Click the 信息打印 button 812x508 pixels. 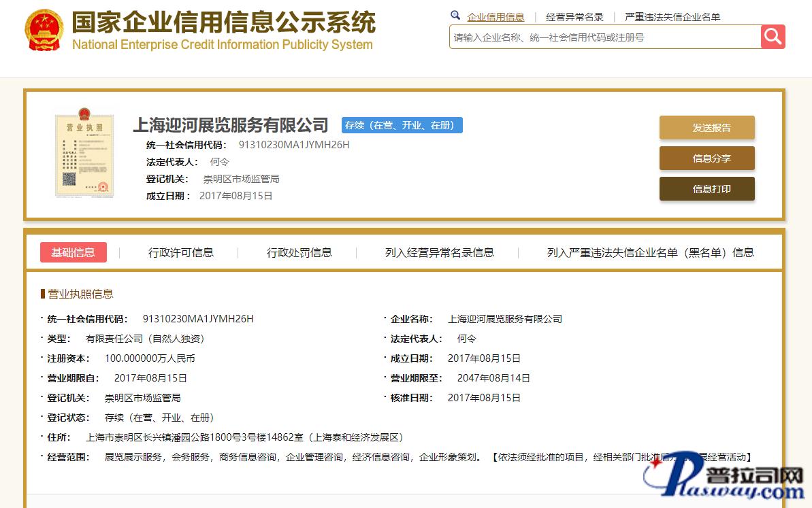click(707, 189)
